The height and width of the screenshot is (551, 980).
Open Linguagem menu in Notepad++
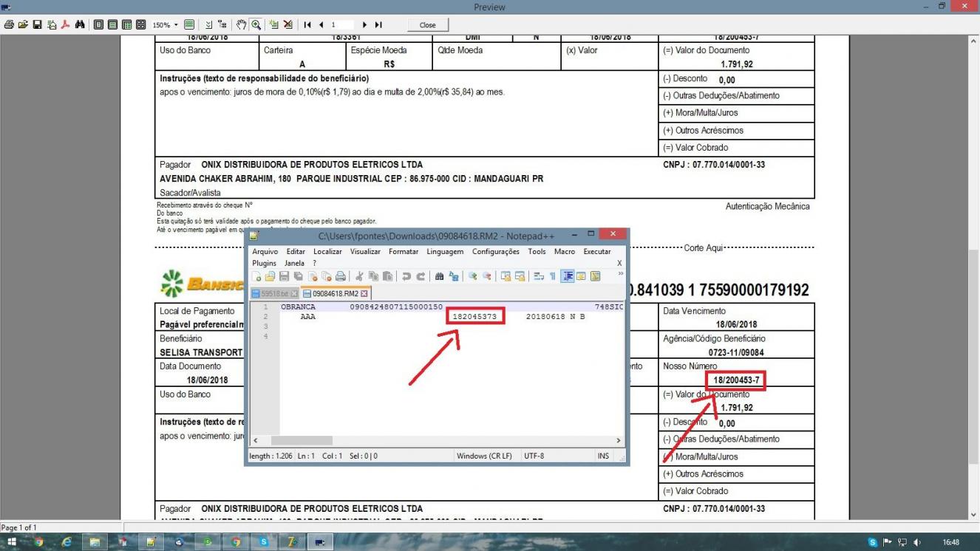tap(445, 252)
